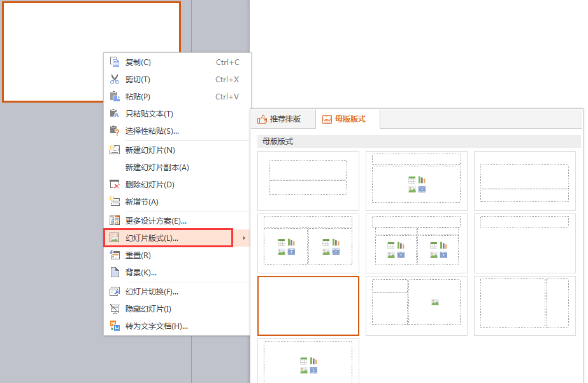Choose 剪切(T) menu entry

(176, 80)
